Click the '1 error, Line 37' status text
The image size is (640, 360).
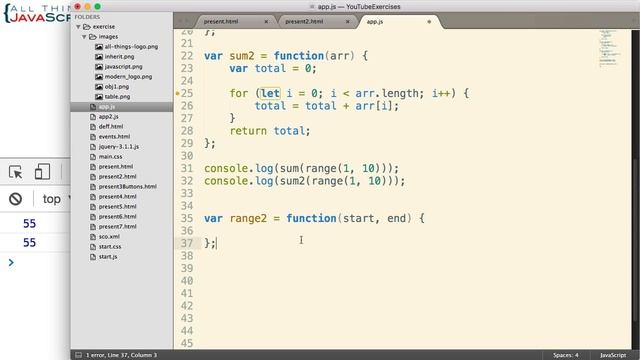121,355
